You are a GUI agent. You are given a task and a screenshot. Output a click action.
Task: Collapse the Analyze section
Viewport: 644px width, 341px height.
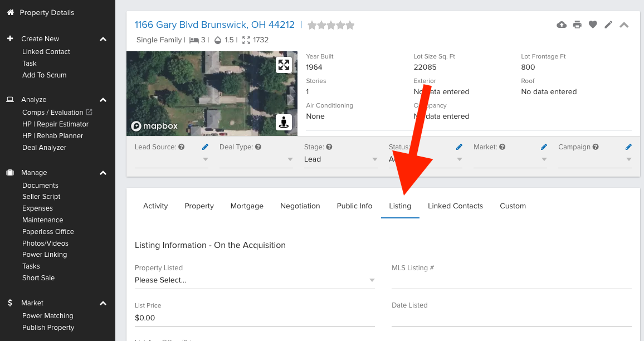tap(103, 100)
